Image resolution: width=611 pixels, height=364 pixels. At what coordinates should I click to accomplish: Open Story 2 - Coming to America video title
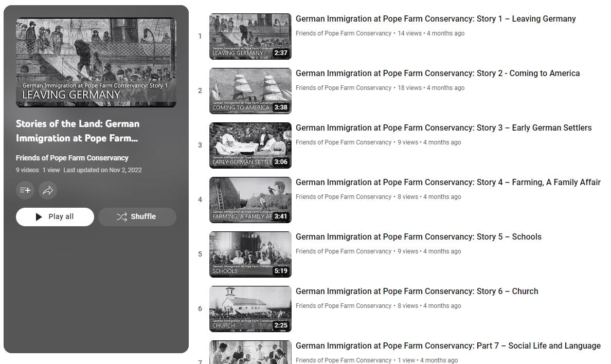pos(438,74)
